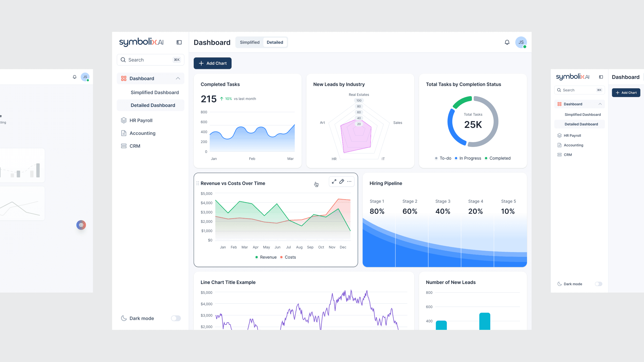644x362 pixels.
Task: Edit Revenue vs Costs chart pencil icon
Action: pos(342,182)
